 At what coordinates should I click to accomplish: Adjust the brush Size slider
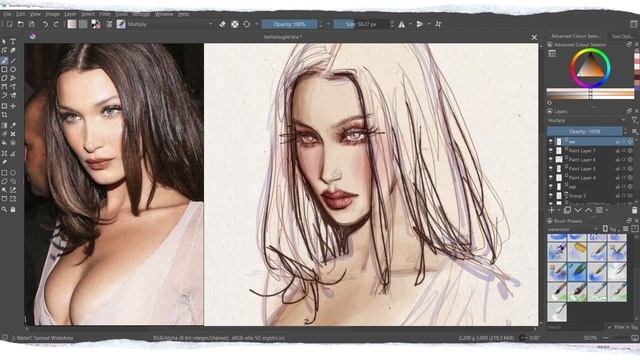click(x=361, y=24)
